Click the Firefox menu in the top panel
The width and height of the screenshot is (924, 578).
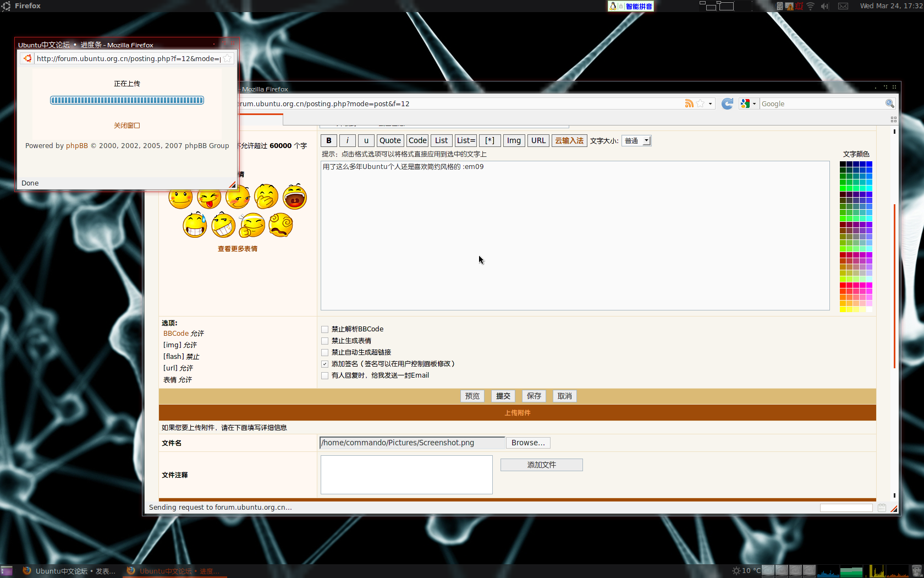tap(28, 6)
